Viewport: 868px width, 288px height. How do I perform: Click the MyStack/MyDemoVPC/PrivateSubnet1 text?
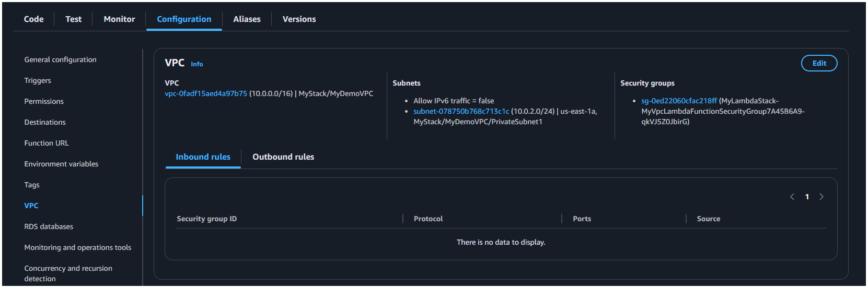tap(478, 122)
